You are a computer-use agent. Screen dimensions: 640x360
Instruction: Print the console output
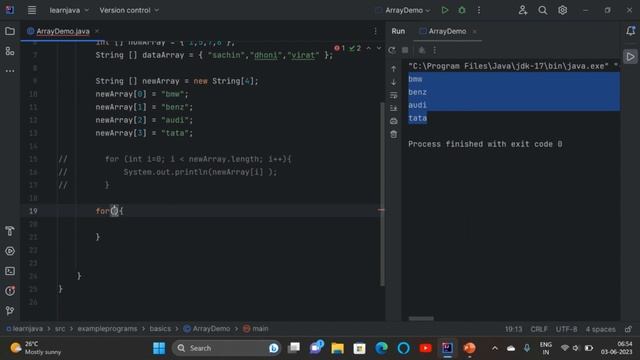pyautogui.click(x=393, y=121)
